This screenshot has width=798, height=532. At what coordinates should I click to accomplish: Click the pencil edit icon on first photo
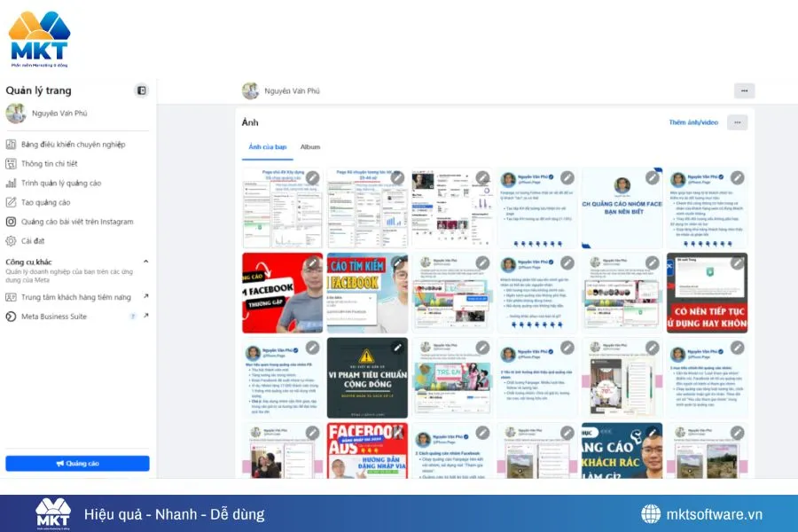coord(314,177)
